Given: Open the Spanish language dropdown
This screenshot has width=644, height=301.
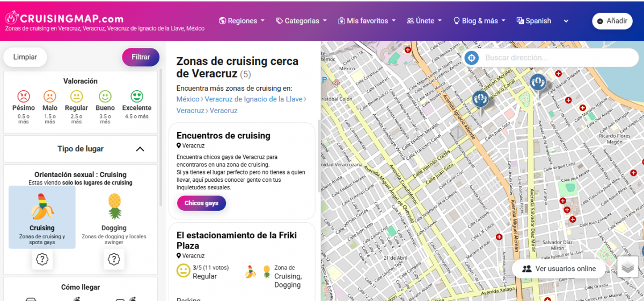Looking at the screenshot, I should [542, 21].
